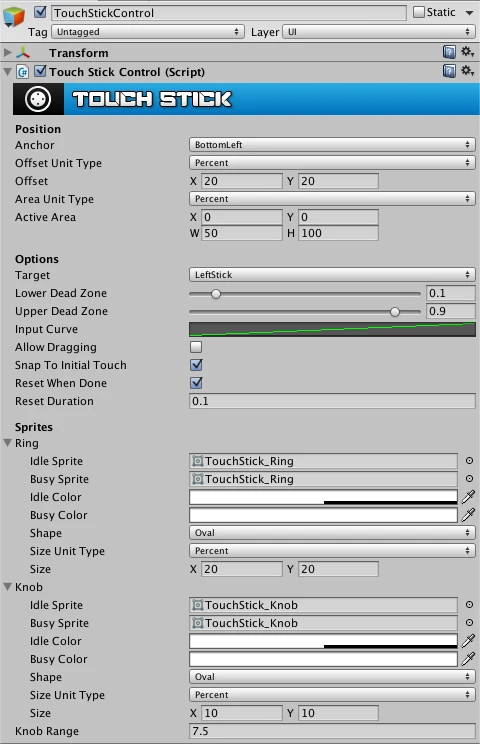The height and width of the screenshot is (744, 480).
Task: Disable the Touch Stick Control script checkbox
Action: [x=41, y=72]
